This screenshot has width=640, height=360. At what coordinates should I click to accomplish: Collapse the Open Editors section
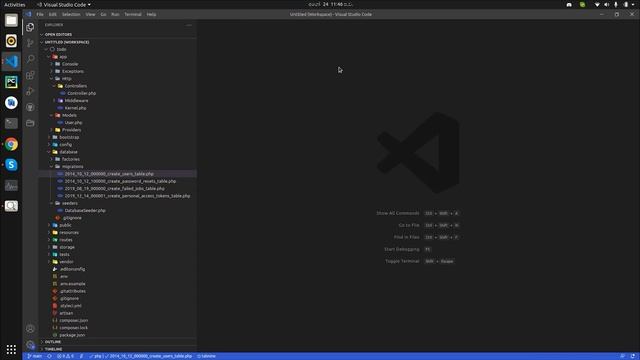coord(118,35)
